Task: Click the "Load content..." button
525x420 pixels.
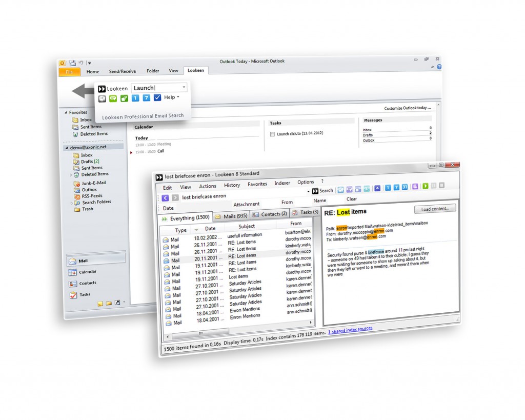Action: pyautogui.click(x=435, y=208)
